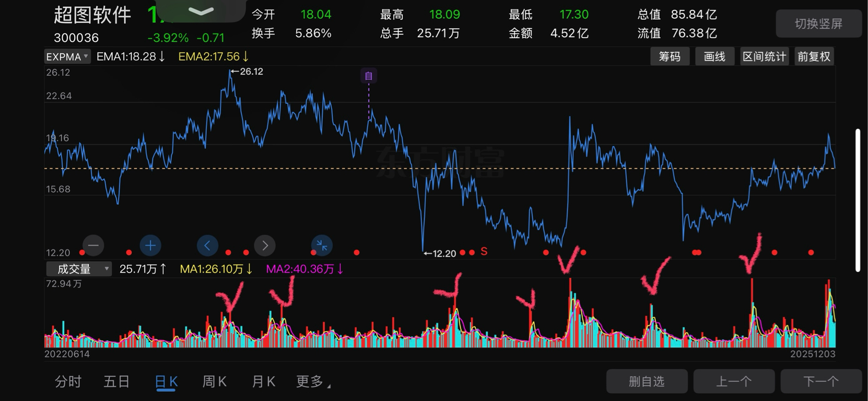868x401 pixels.
Task: Activate 画线 drawing tool
Action: tap(714, 56)
